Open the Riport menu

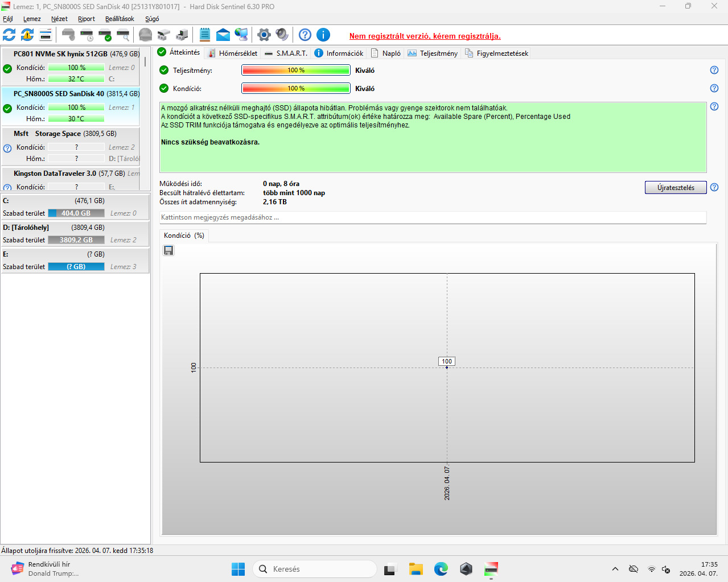click(x=87, y=19)
